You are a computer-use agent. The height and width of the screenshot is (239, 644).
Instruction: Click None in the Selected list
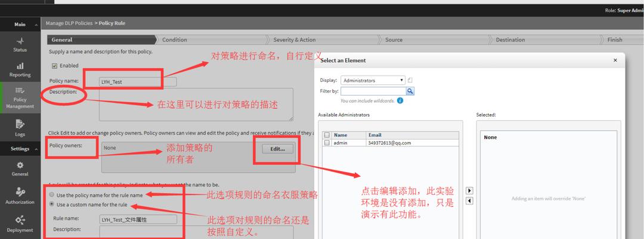point(490,137)
